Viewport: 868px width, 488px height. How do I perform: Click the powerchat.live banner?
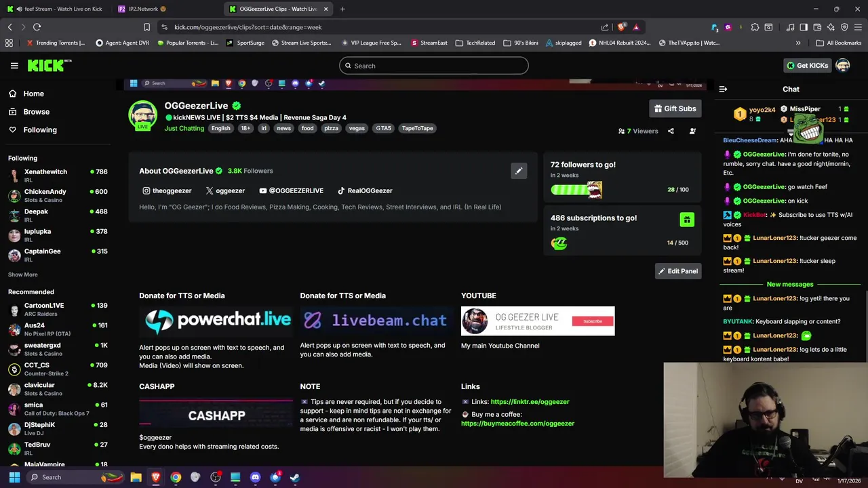coord(216,321)
